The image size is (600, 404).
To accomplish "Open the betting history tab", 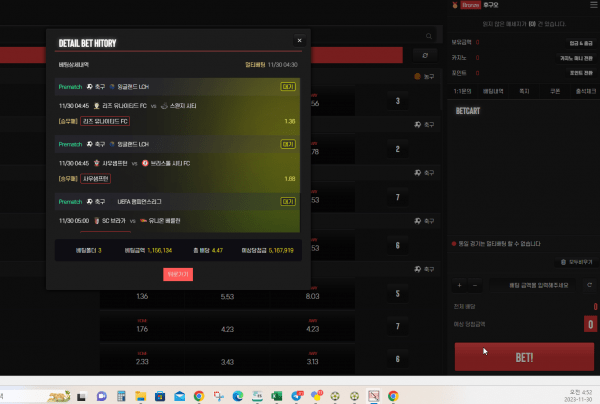I will [x=493, y=91].
